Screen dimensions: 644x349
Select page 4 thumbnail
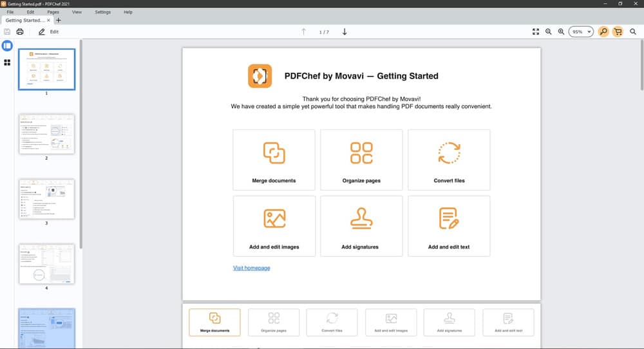pos(46,264)
